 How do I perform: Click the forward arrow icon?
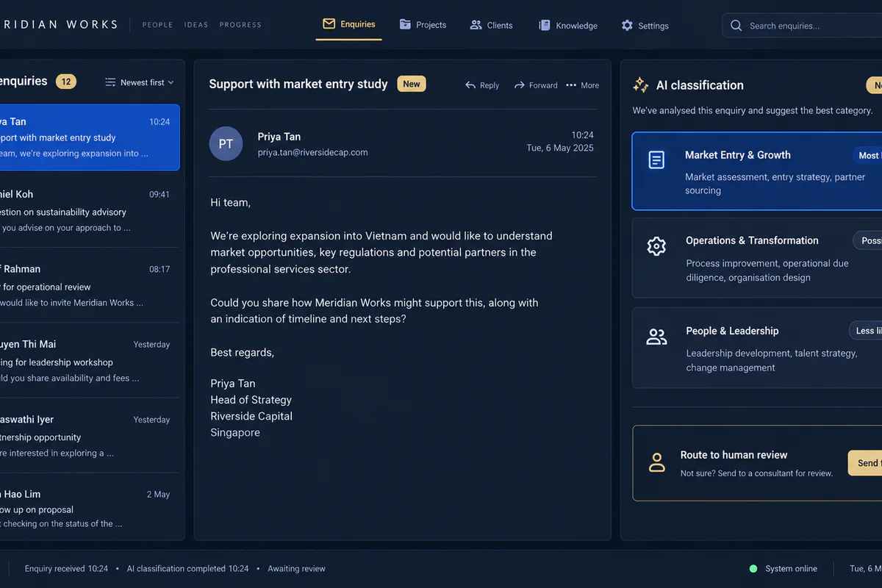pyautogui.click(x=520, y=85)
